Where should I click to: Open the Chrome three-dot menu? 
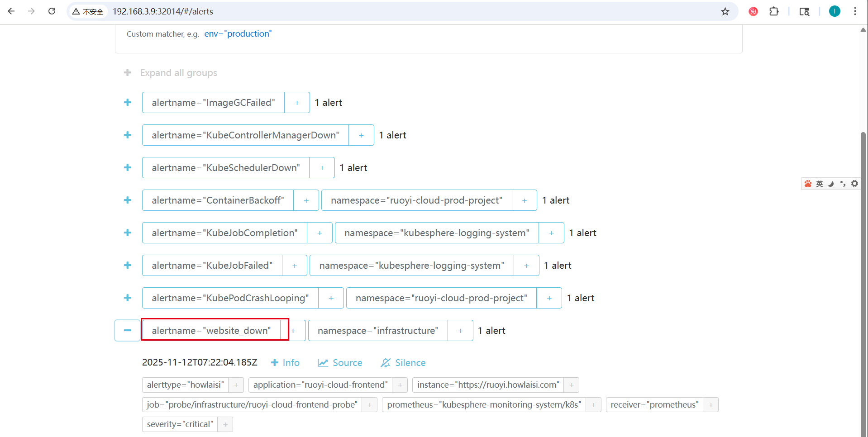(855, 11)
